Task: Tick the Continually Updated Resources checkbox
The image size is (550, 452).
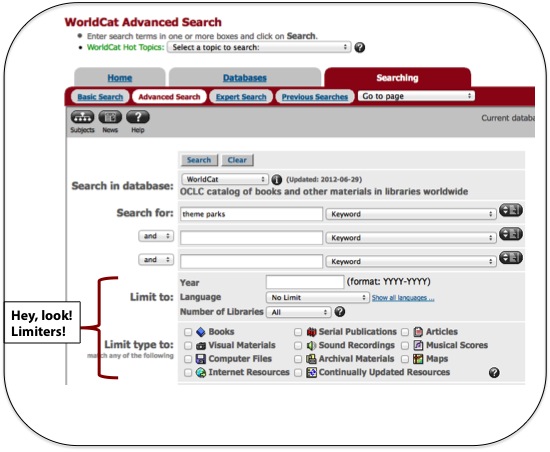Action: pyautogui.click(x=298, y=372)
